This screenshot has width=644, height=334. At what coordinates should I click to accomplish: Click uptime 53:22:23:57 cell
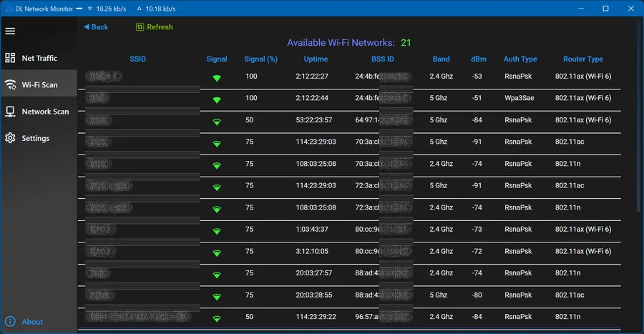314,120
